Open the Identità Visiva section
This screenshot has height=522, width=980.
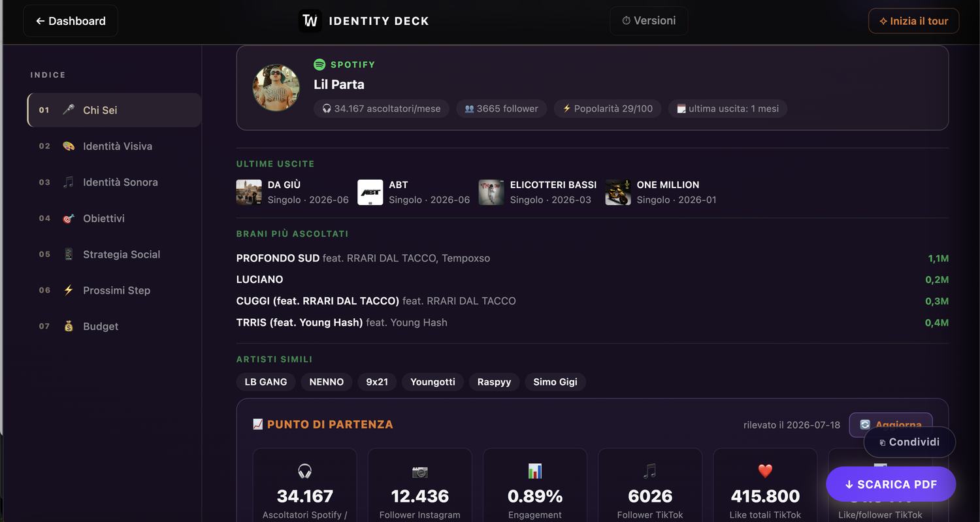pos(114,146)
